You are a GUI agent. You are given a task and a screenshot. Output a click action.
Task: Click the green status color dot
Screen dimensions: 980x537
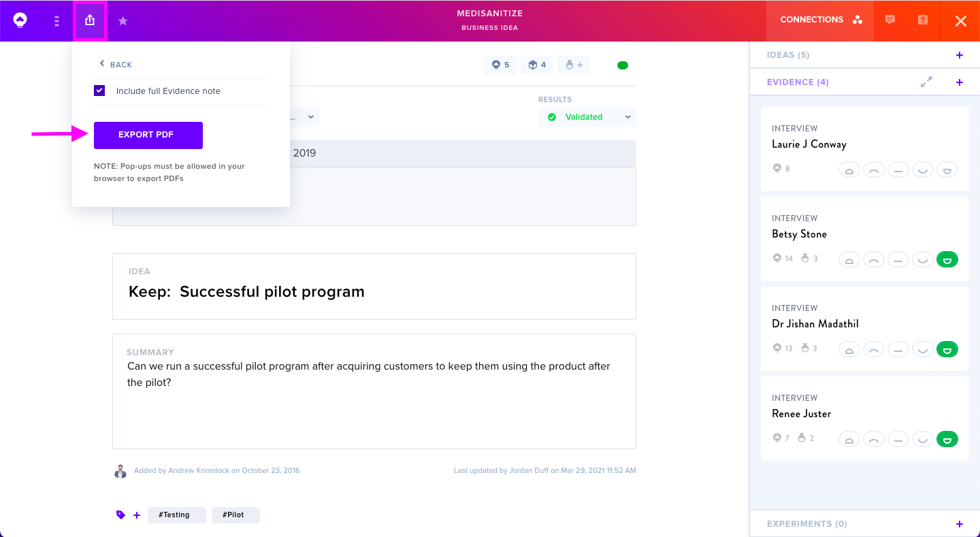[623, 65]
